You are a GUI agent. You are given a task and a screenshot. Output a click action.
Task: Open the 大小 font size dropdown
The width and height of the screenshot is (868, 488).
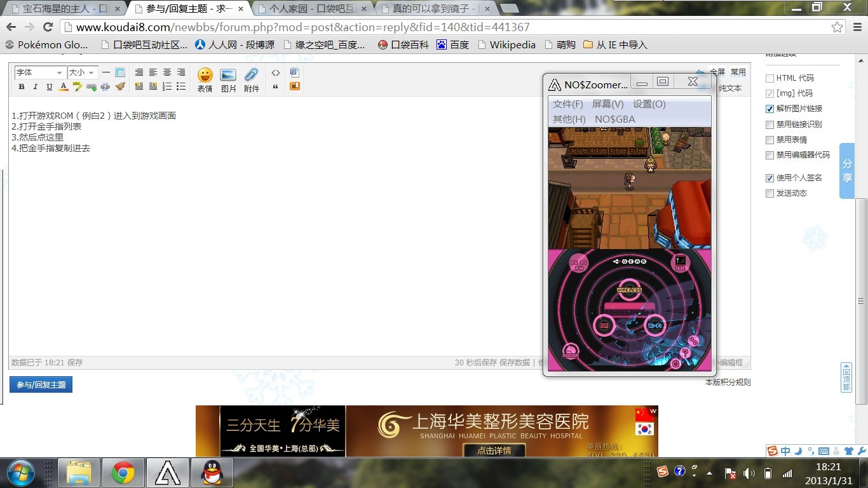coord(83,72)
